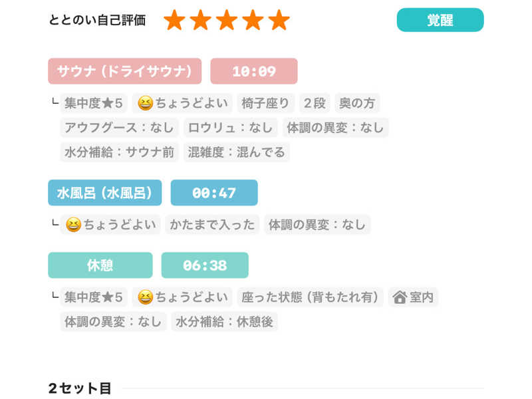Click the 00:47 water bath time
This screenshot has width=532, height=399.
[x=213, y=193]
